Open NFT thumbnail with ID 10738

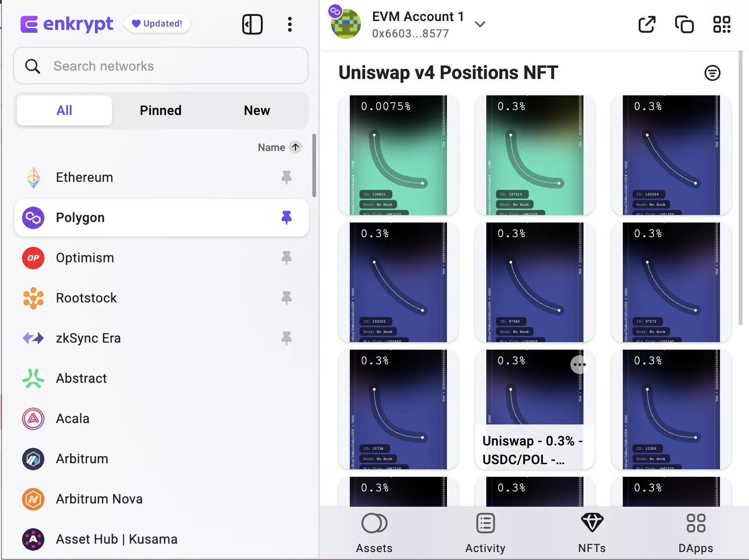[x=398, y=409]
